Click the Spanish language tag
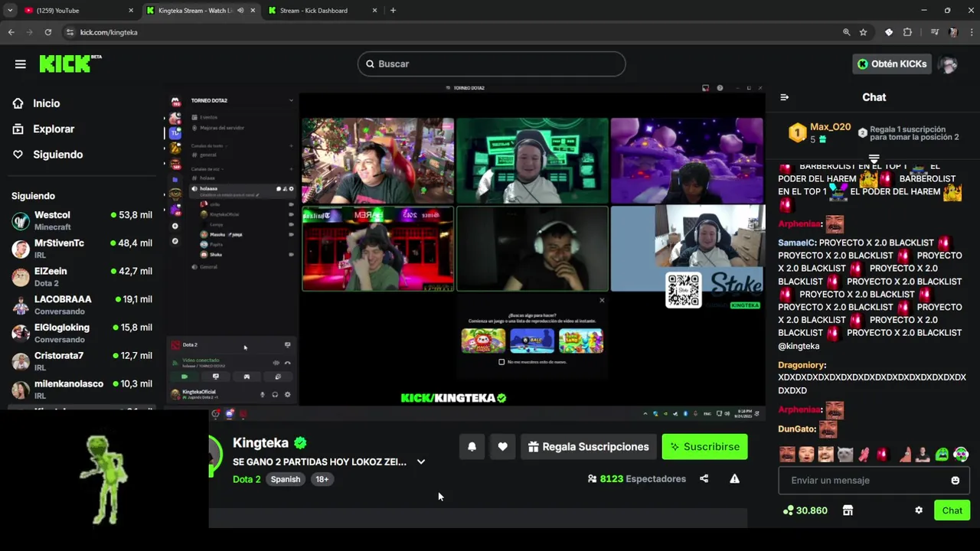Image resolution: width=980 pixels, height=551 pixels. (286, 479)
